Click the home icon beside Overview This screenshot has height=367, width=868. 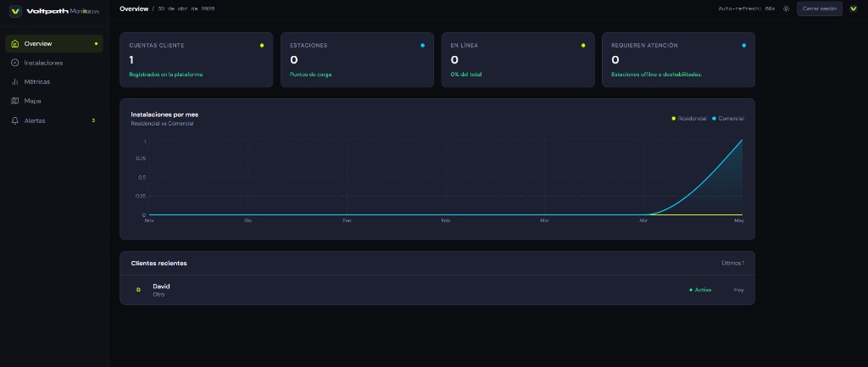[x=15, y=44]
